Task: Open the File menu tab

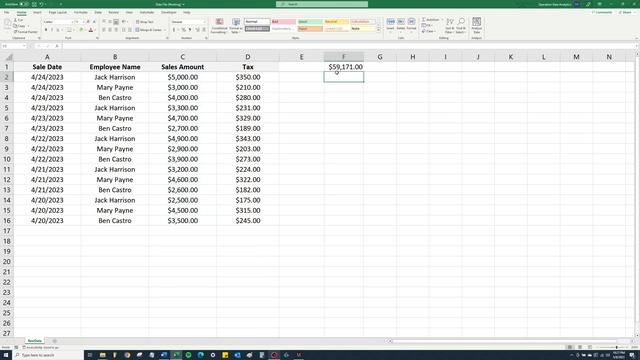Action: tap(7, 13)
